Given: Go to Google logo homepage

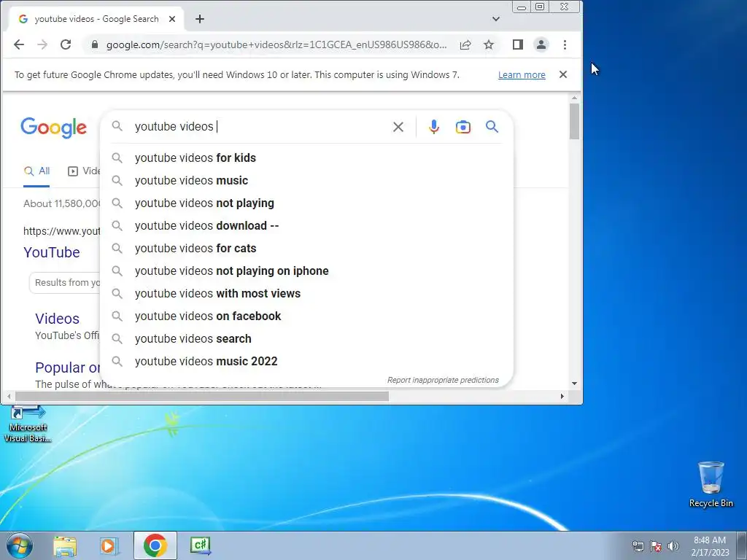Looking at the screenshot, I should click(53, 128).
